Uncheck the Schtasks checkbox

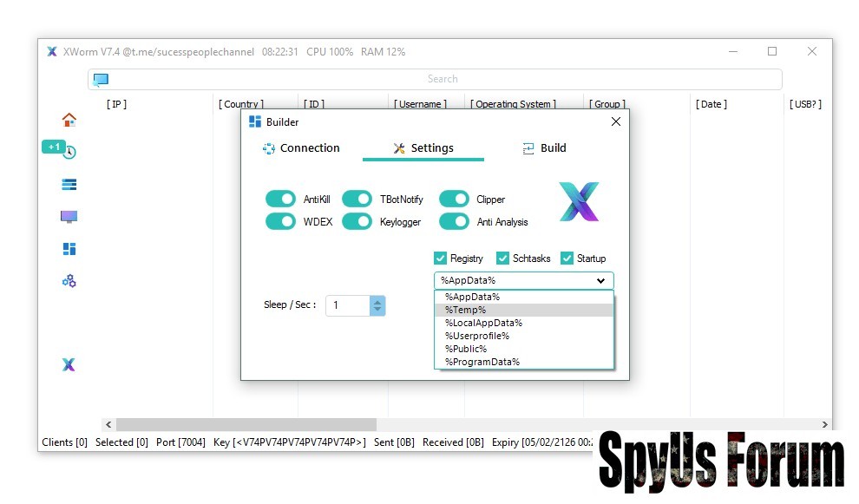[503, 259]
